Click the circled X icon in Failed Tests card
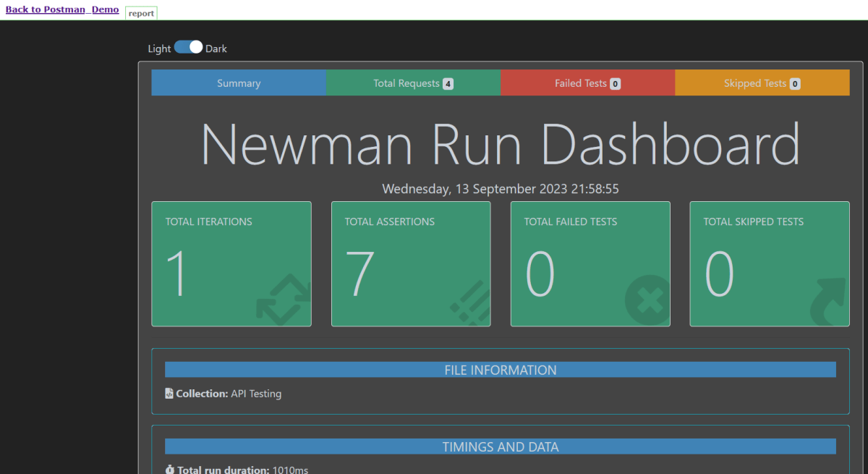This screenshot has height=474, width=868. pyautogui.click(x=647, y=300)
